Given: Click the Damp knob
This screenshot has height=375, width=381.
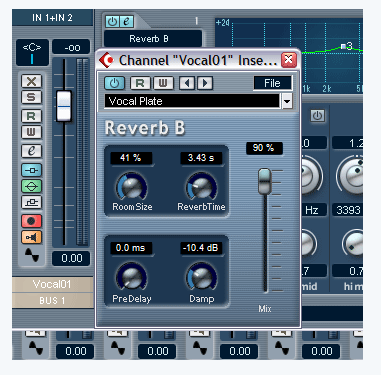Looking at the screenshot, I should [201, 277].
